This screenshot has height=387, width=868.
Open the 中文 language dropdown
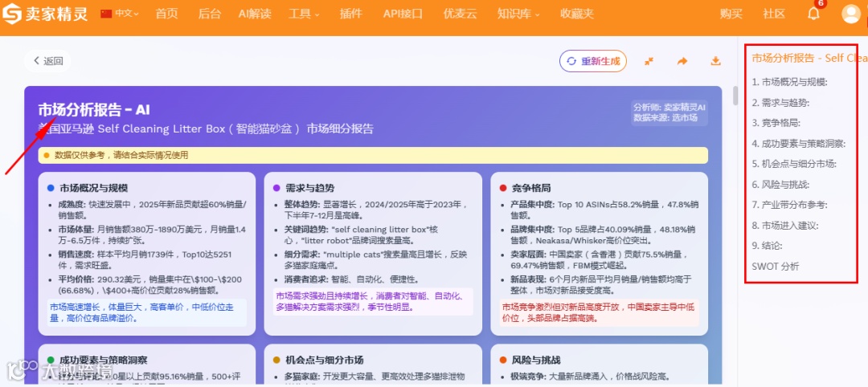[120, 14]
